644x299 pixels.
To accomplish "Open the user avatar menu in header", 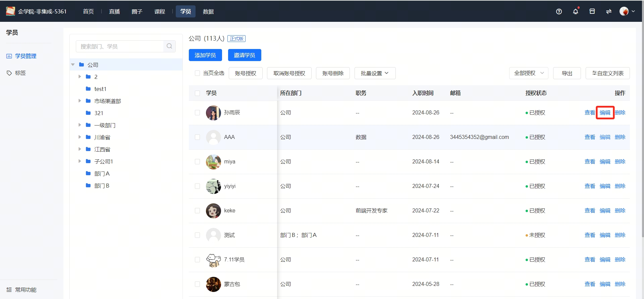I will [627, 11].
